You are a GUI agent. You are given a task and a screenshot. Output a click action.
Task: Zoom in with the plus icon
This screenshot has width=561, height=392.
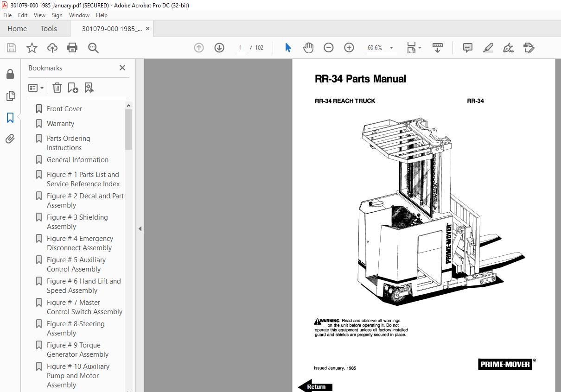pos(349,48)
